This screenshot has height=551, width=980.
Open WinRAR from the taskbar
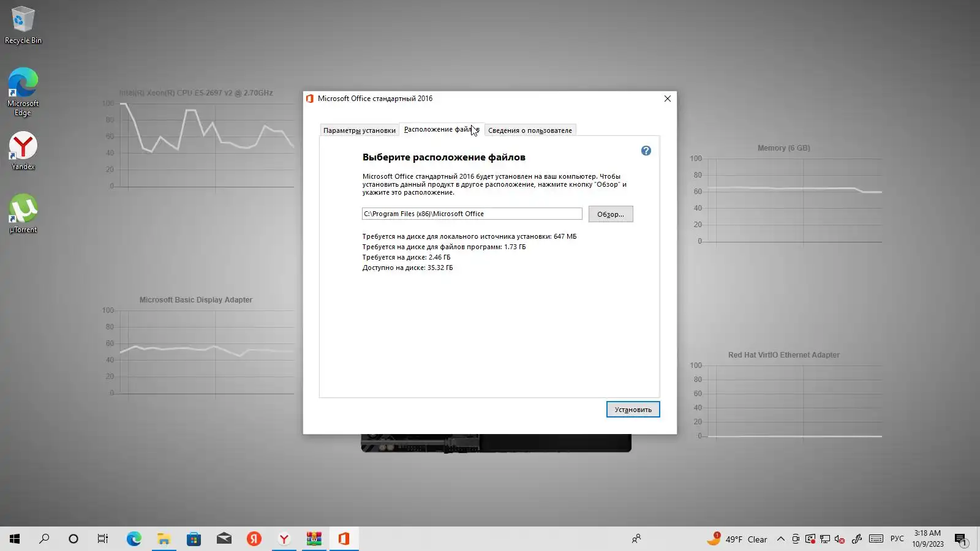pyautogui.click(x=314, y=539)
